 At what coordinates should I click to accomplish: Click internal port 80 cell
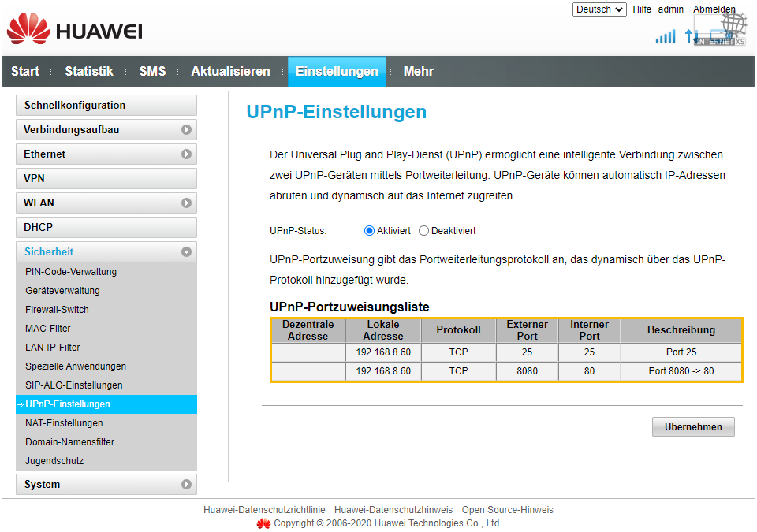[590, 371]
